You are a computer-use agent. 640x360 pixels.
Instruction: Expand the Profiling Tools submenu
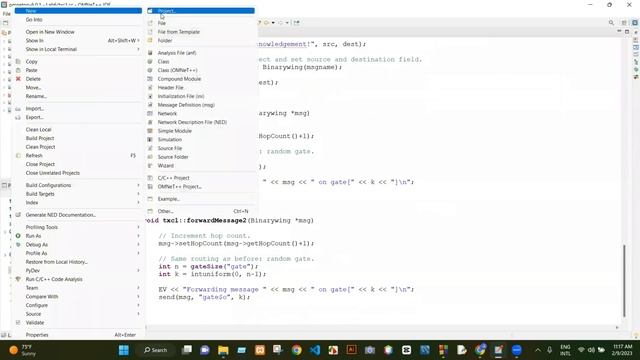coord(78,227)
